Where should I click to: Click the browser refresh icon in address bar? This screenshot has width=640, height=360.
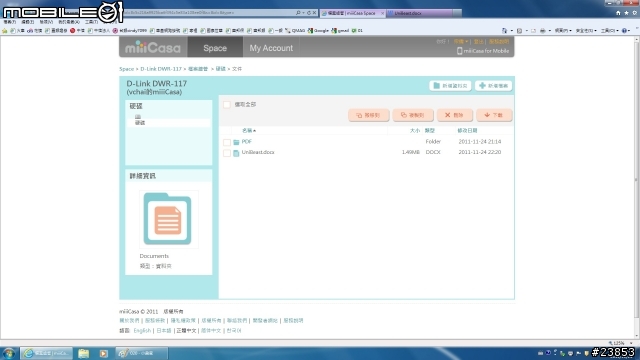tap(309, 13)
